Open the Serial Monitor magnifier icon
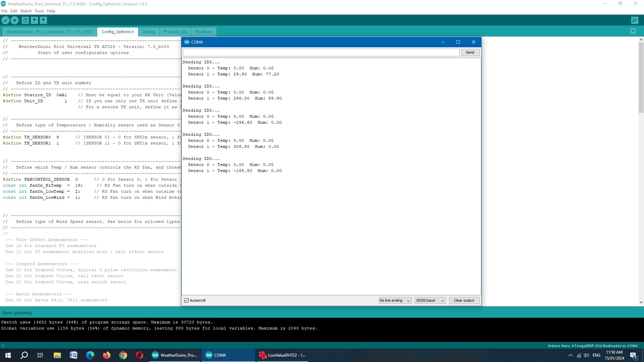This screenshot has width=644, height=362. tap(635, 20)
